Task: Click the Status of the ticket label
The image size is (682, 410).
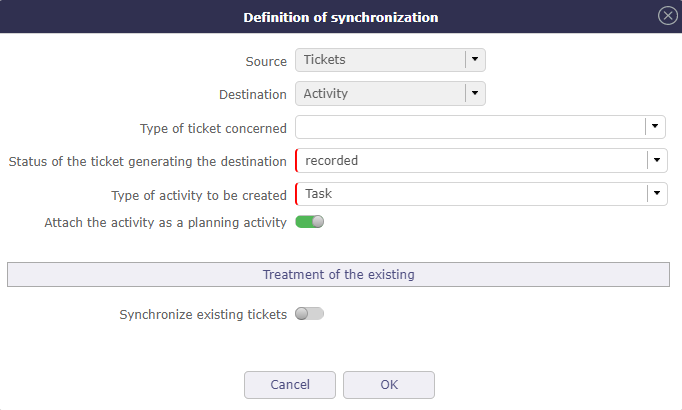Action: coord(147,161)
